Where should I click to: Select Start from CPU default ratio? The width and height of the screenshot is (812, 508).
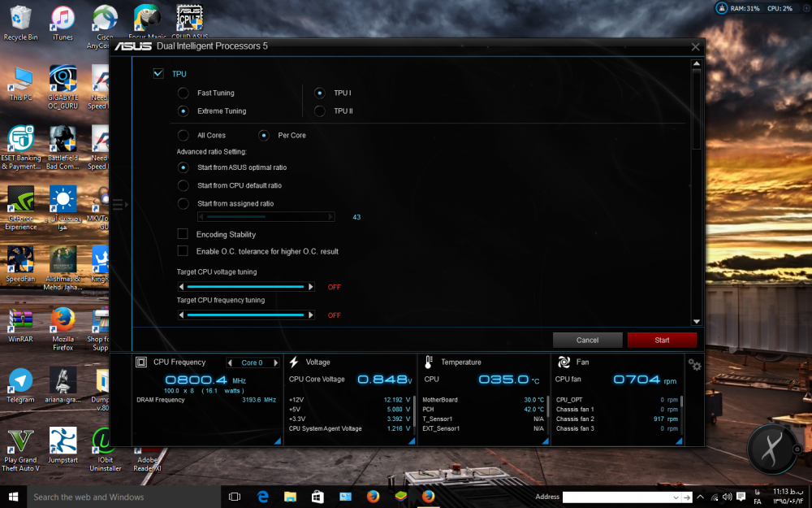point(184,185)
